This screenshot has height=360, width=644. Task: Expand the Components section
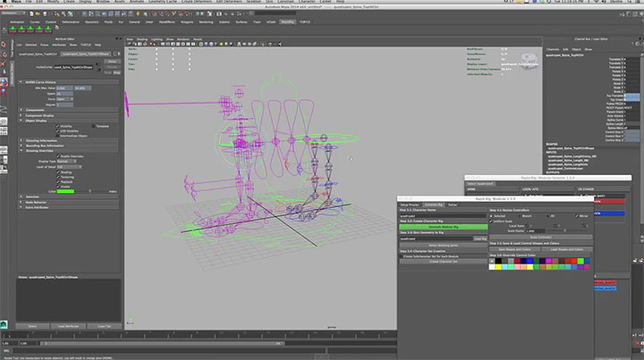[x=21, y=110]
